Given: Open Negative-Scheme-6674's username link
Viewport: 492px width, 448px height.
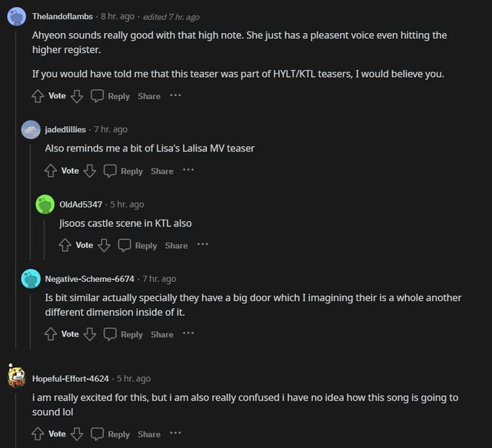Looking at the screenshot, I should (x=89, y=278).
